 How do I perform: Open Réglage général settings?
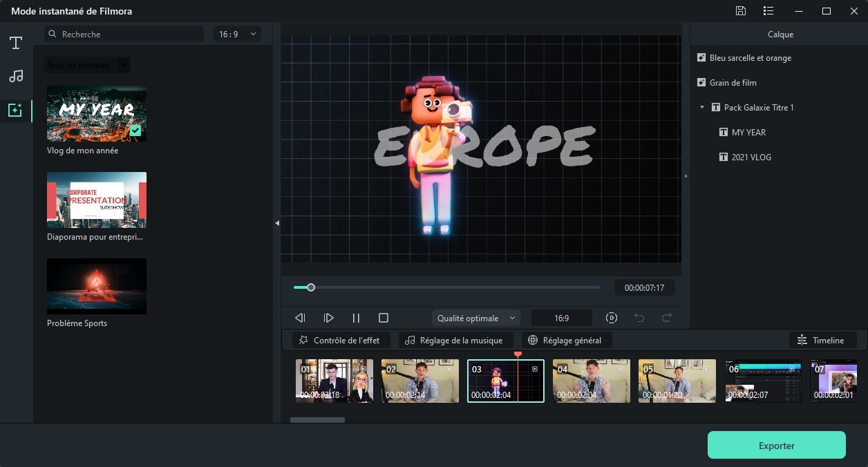[565, 340]
